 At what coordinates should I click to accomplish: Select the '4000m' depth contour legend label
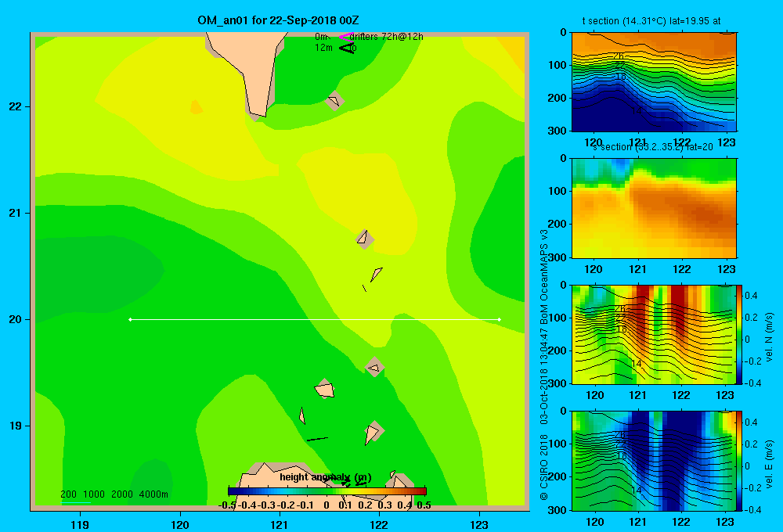153,494
